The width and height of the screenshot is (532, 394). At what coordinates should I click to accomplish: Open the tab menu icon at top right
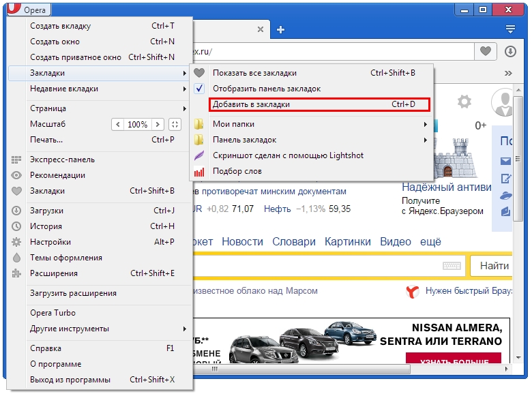click(x=510, y=29)
